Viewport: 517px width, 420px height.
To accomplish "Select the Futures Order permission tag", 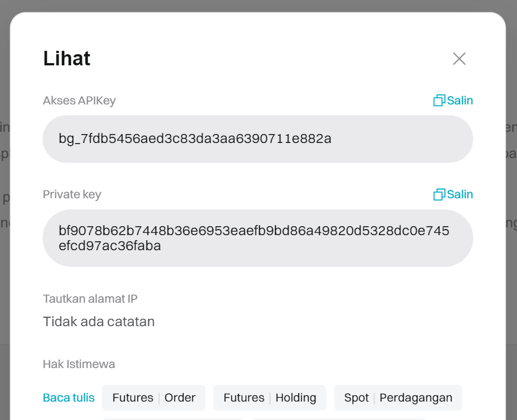I will point(154,398).
